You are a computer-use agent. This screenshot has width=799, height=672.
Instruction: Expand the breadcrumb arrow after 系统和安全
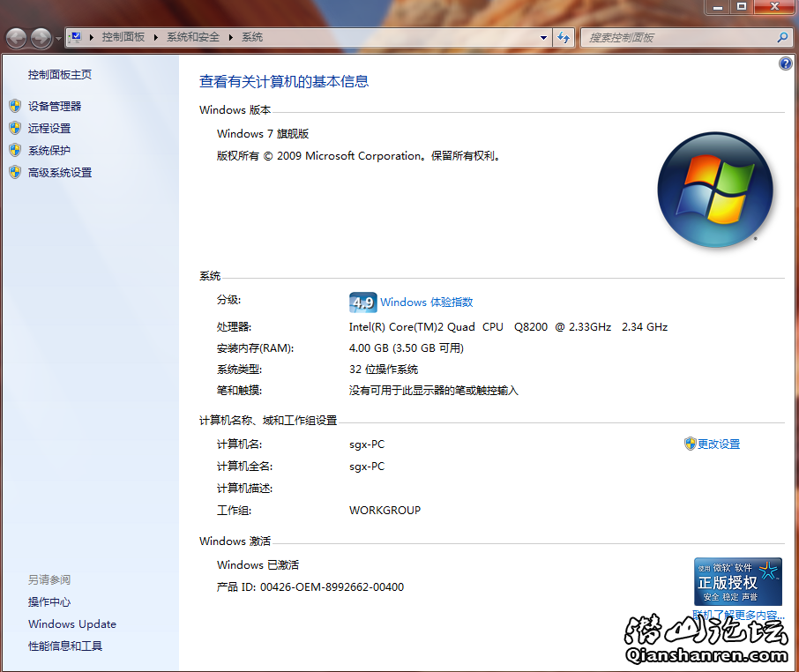pyautogui.click(x=231, y=37)
